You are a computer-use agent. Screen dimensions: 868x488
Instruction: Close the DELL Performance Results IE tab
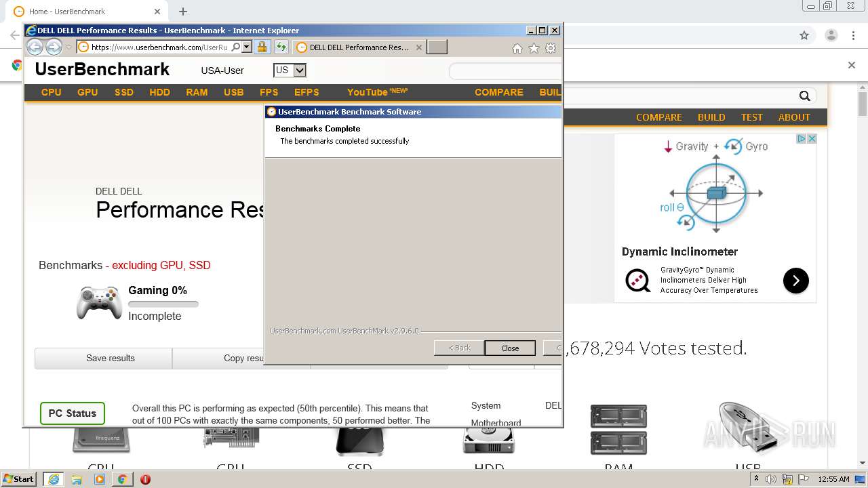(418, 47)
